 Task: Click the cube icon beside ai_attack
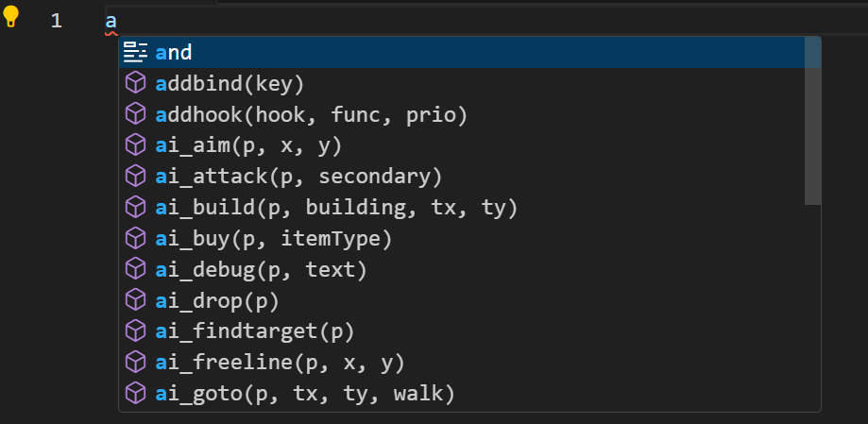tap(135, 176)
